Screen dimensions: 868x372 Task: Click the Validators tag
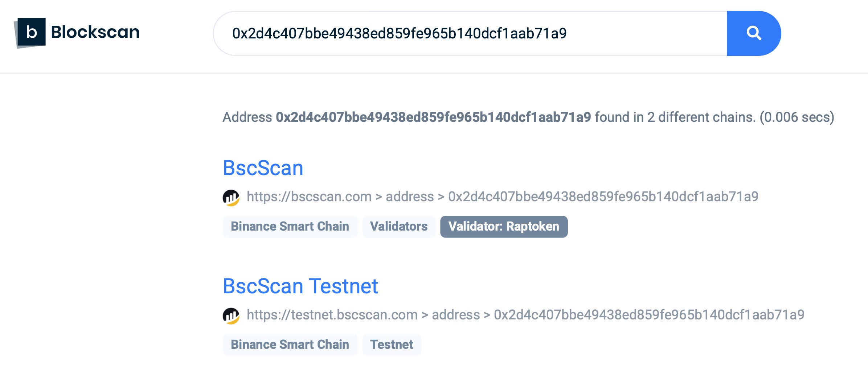(399, 226)
